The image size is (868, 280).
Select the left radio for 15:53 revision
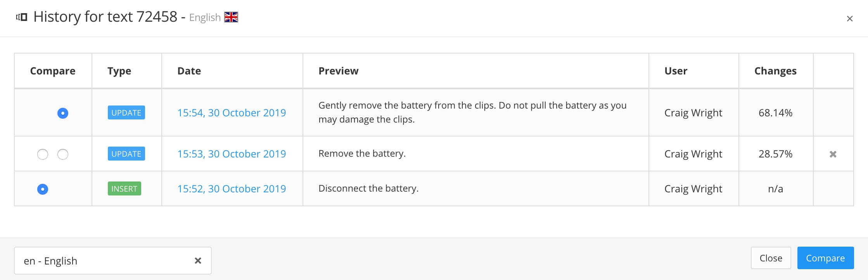tap(43, 154)
